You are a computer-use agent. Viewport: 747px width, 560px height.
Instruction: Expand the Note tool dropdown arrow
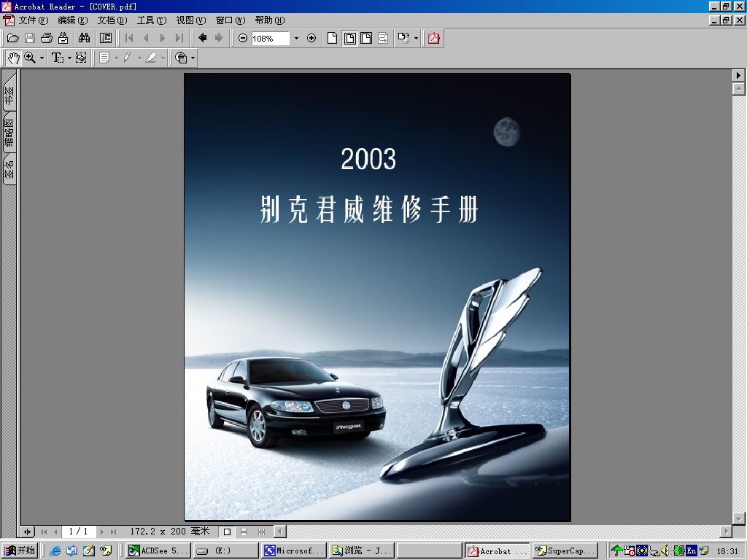[x=116, y=58]
